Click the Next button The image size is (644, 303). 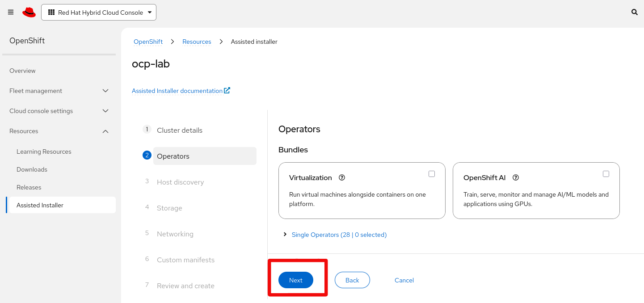click(296, 280)
